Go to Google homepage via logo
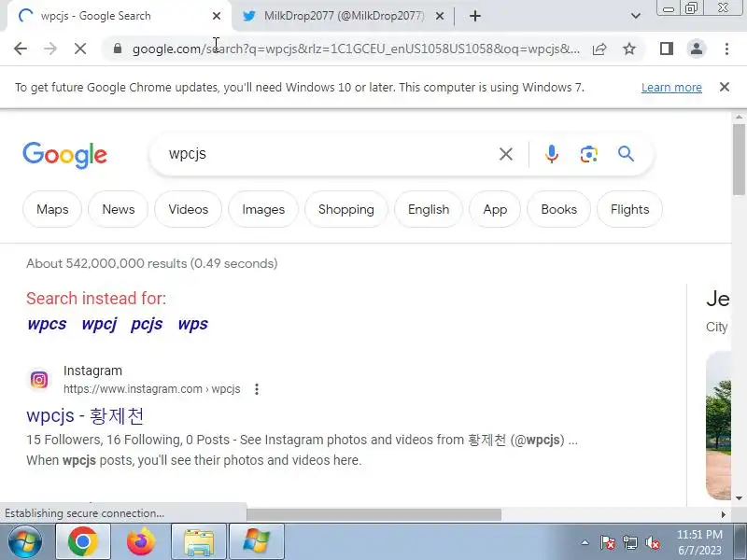747x560 pixels. point(64,155)
